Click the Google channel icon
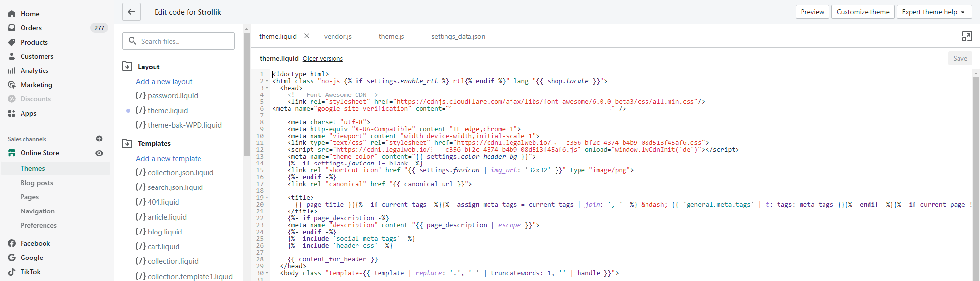Image resolution: width=980 pixels, height=281 pixels. (x=12, y=258)
